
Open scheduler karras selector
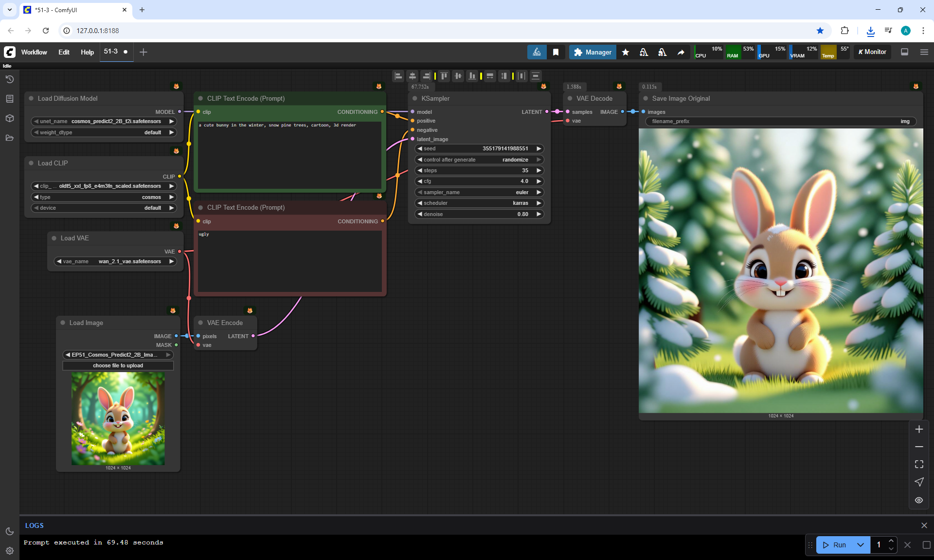(x=479, y=203)
